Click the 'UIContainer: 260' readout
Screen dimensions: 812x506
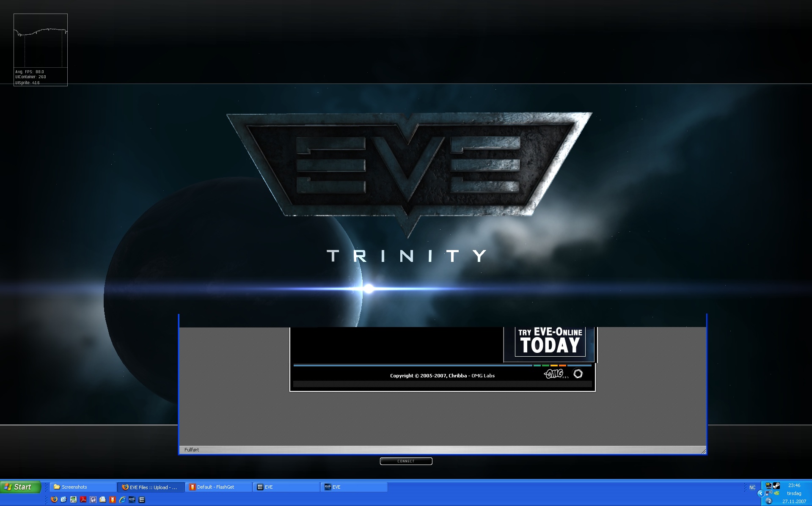click(31, 77)
